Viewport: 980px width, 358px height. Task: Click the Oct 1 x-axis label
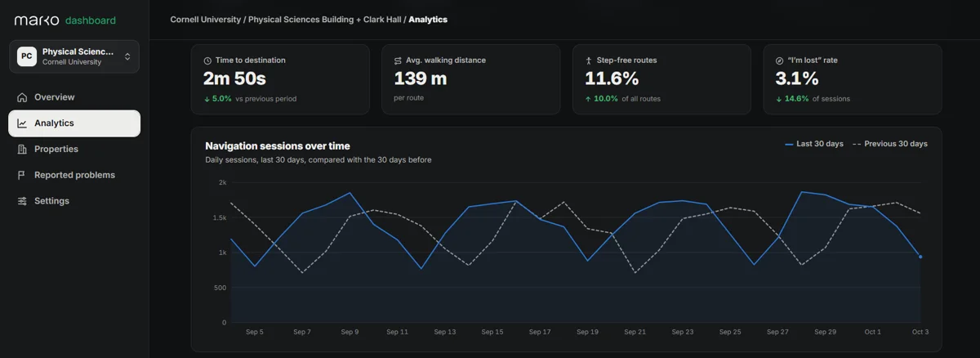point(873,333)
